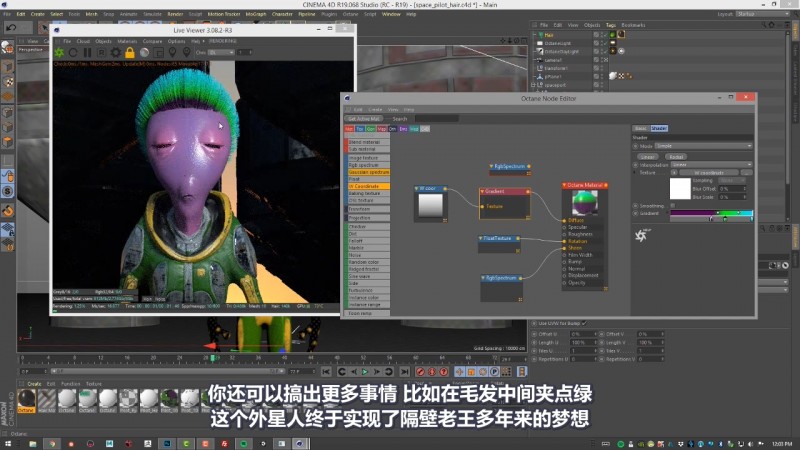This screenshot has width=800, height=450.
Task: Open the Windows Start button
Action: tap(8, 444)
